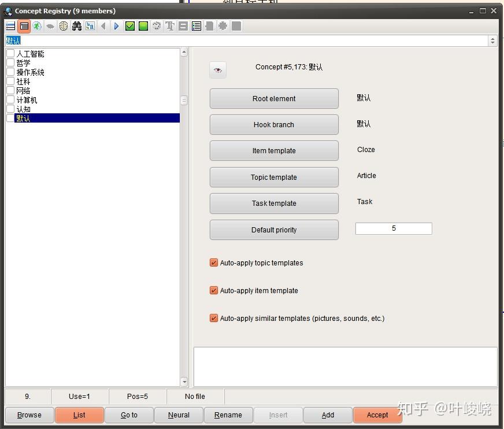Toggle Auto-apply similar templates checkbox
Viewport: 504px width, 429px height.
(213, 318)
